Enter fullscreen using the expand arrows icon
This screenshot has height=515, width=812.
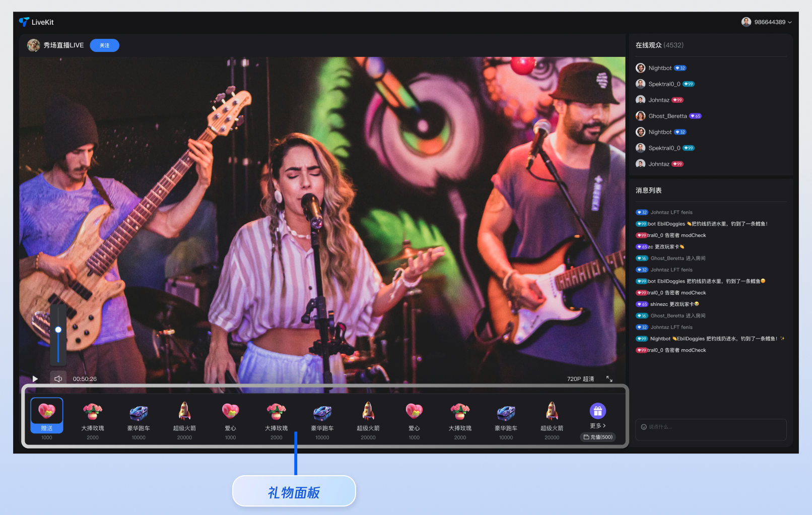pos(609,379)
